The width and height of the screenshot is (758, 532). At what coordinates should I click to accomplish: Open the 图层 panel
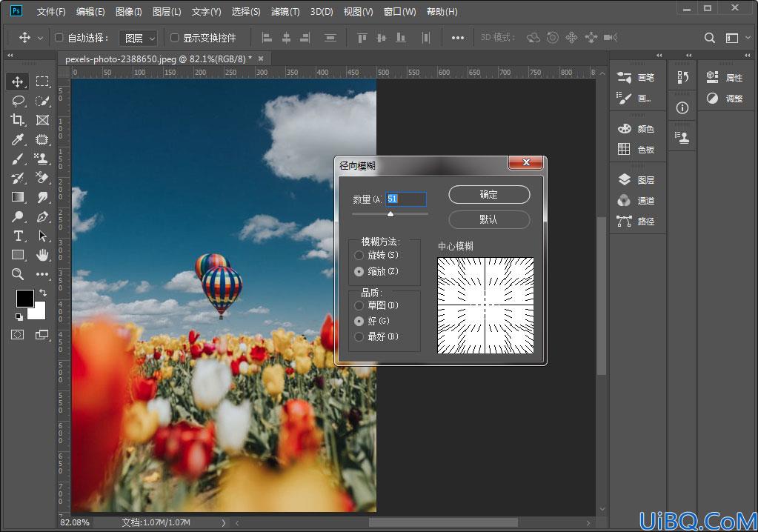coord(636,180)
